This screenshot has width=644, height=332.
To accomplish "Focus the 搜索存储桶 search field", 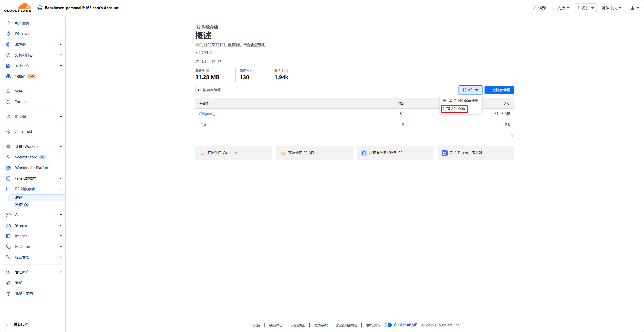I will (243, 90).
